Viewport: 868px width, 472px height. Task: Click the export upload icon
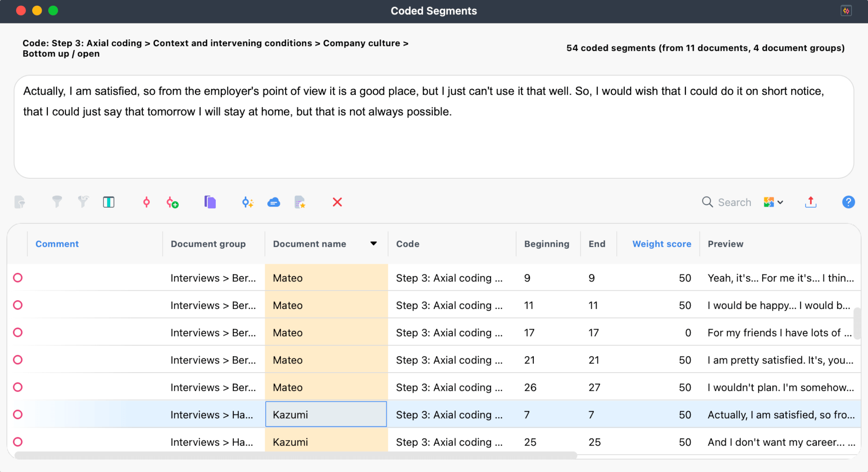tap(810, 202)
